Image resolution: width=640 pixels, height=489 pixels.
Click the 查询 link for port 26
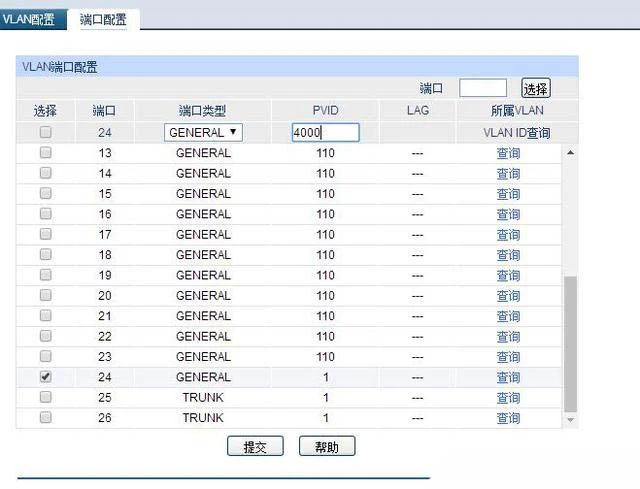pos(508,418)
